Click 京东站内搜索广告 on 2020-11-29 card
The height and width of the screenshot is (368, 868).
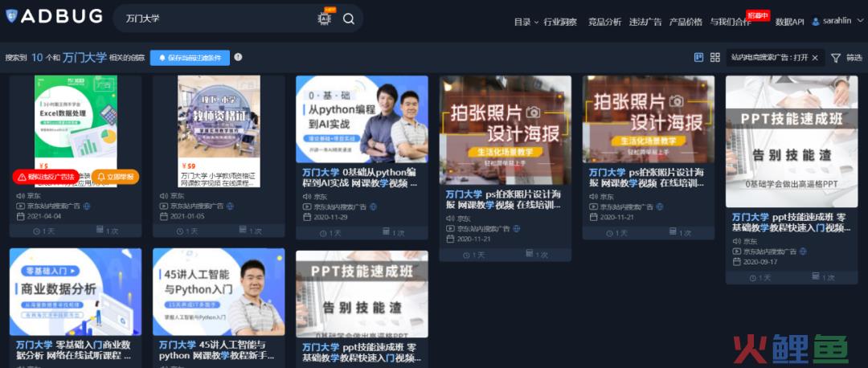pyautogui.click(x=339, y=206)
